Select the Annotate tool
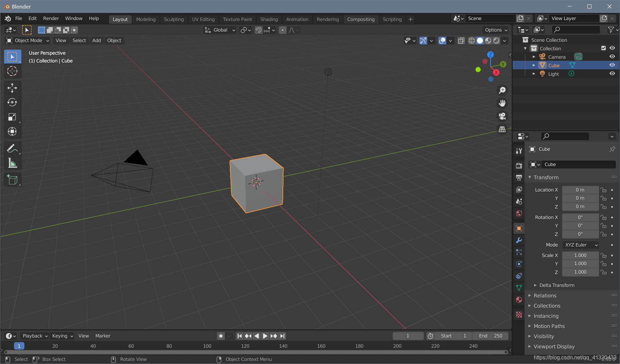620x364 pixels. [x=12, y=148]
